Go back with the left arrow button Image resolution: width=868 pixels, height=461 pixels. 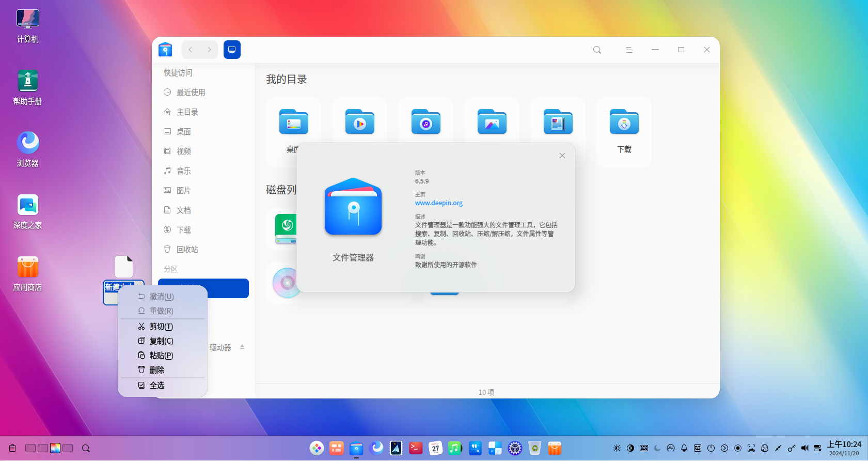pos(191,50)
